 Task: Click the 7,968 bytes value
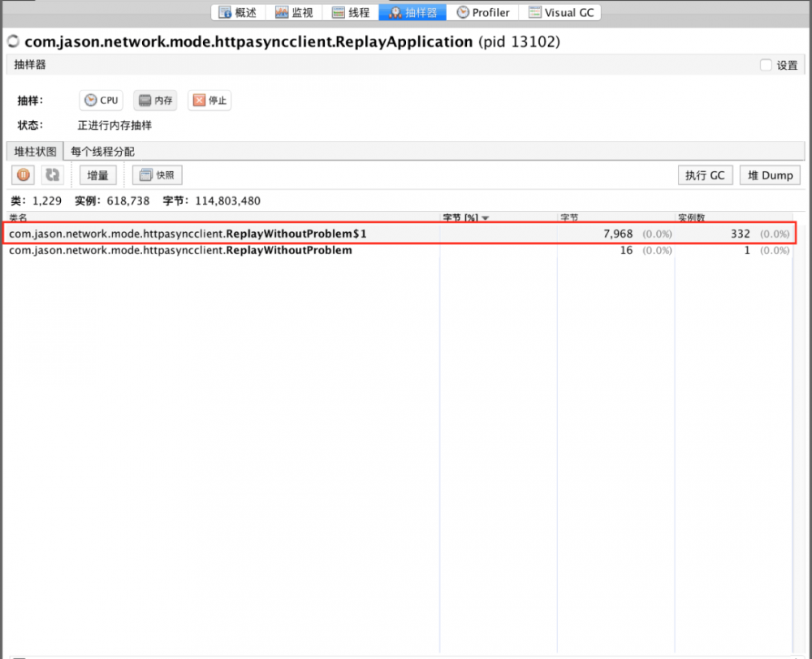pyautogui.click(x=618, y=234)
